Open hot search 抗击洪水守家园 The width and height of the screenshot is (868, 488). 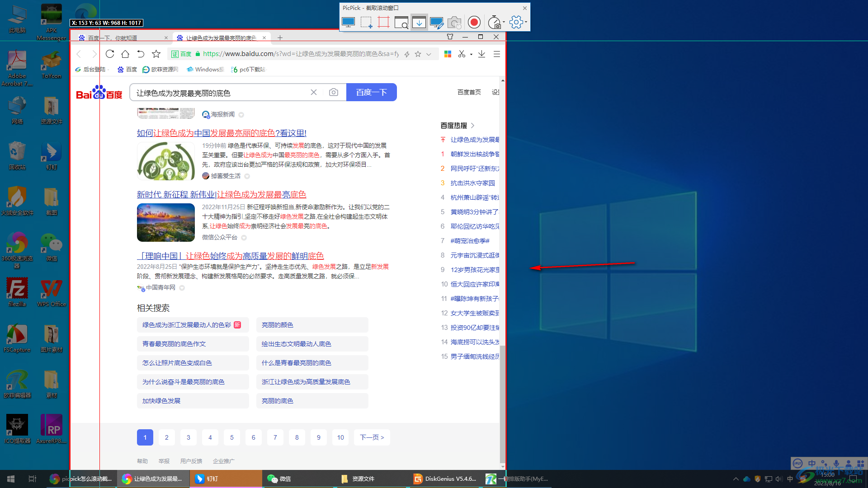point(472,183)
